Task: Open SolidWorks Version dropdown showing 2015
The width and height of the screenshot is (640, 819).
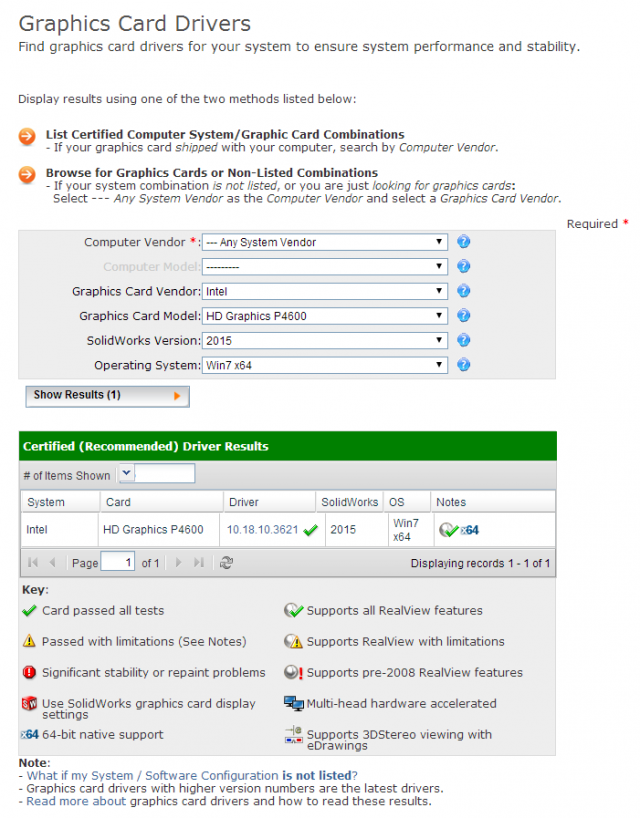Action: [325, 340]
